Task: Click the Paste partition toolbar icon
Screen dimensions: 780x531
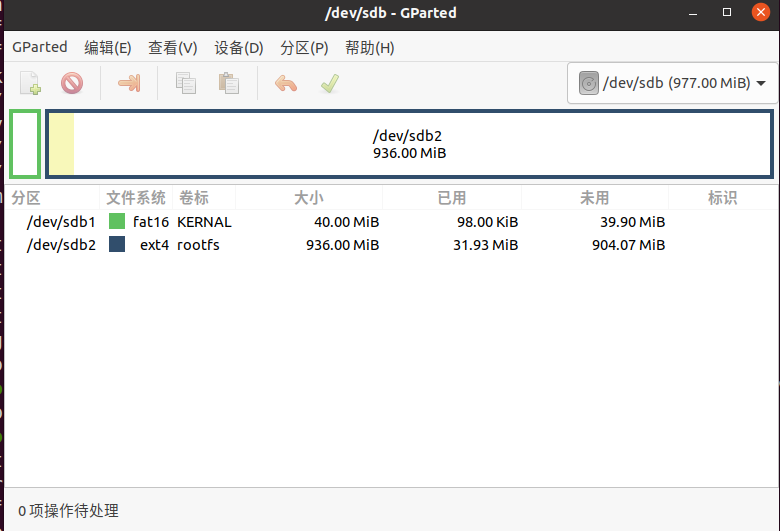Action: 229,83
